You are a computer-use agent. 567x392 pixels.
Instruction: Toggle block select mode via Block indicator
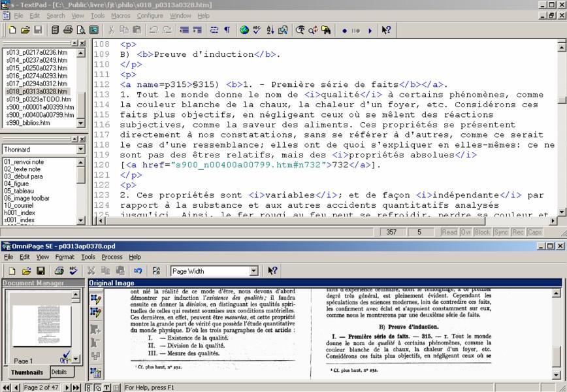pos(481,231)
